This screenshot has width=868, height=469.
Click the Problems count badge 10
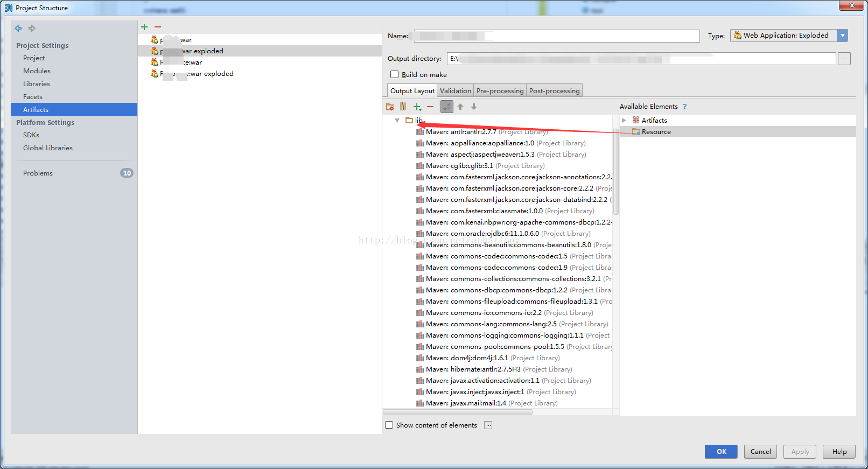127,173
